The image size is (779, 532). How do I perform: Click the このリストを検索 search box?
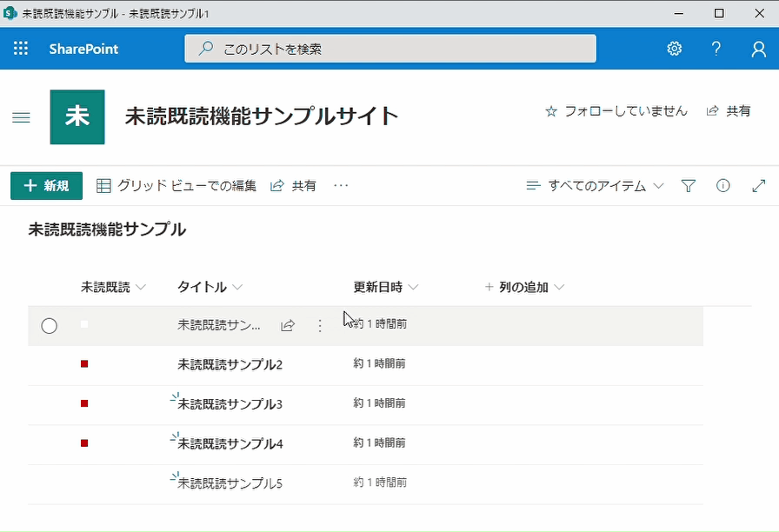[x=390, y=49]
